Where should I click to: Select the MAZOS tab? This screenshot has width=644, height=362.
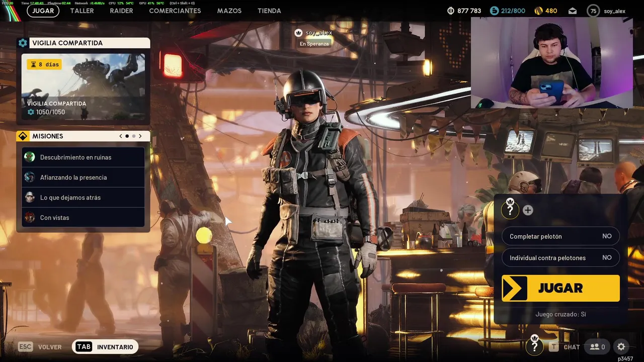coord(229,11)
